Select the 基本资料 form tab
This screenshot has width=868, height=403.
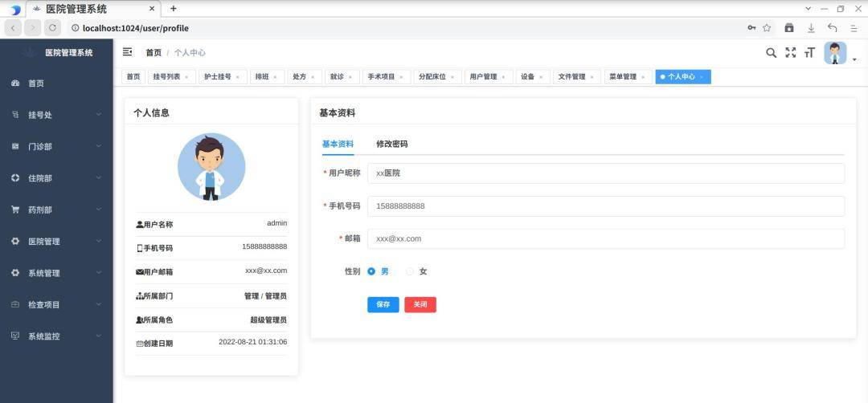pos(338,144)
